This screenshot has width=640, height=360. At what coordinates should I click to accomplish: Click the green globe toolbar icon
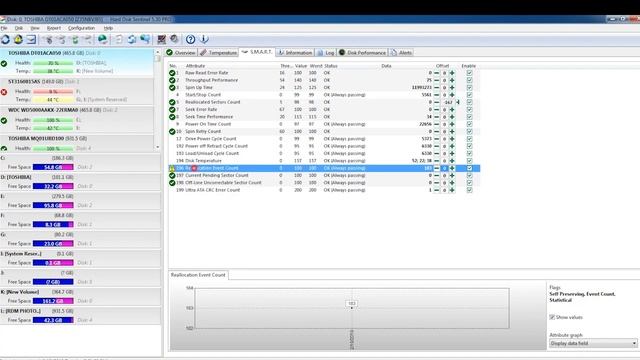click(x=102, y=39)
